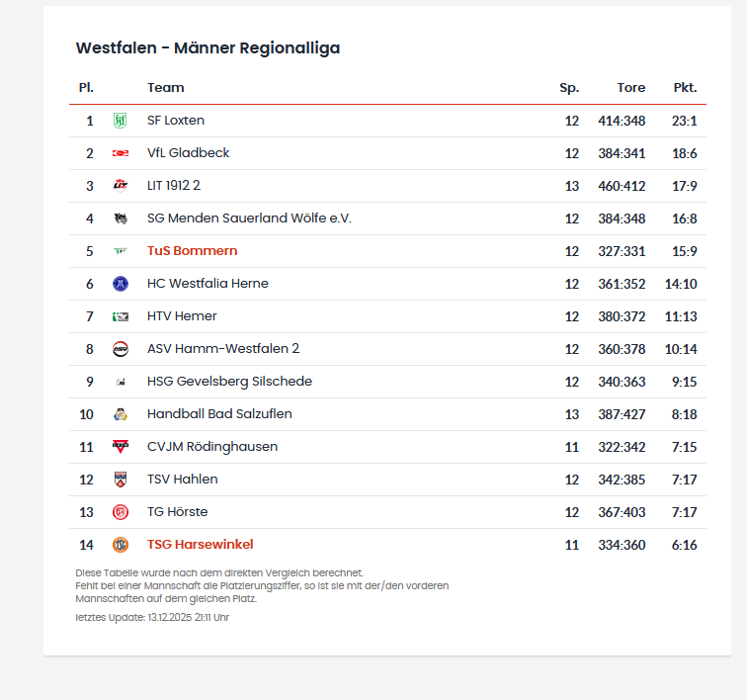Click the ASV Hamm-Westfalen 2 logo
Screen dimensions: 747x700
(x=121, y=349)
